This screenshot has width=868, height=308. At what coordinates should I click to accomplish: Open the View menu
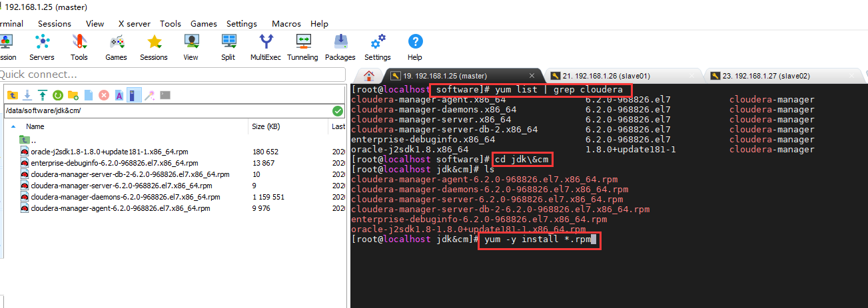pos(95,23)
